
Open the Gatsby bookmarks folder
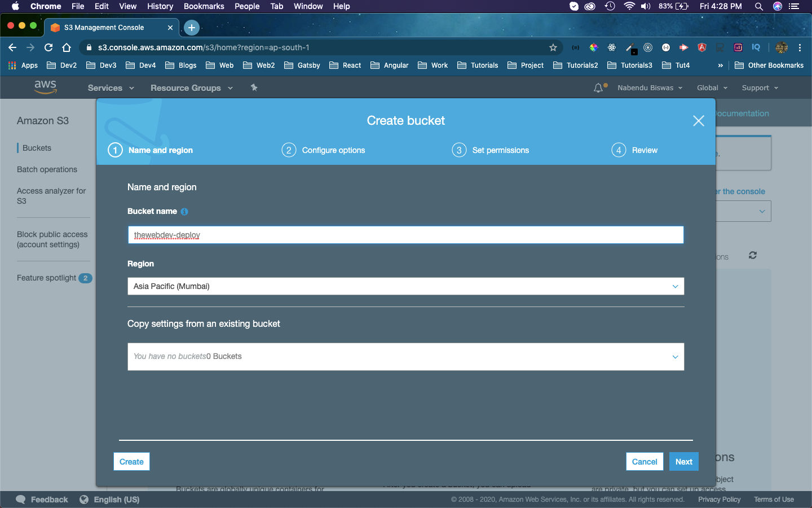pos(302,65)
